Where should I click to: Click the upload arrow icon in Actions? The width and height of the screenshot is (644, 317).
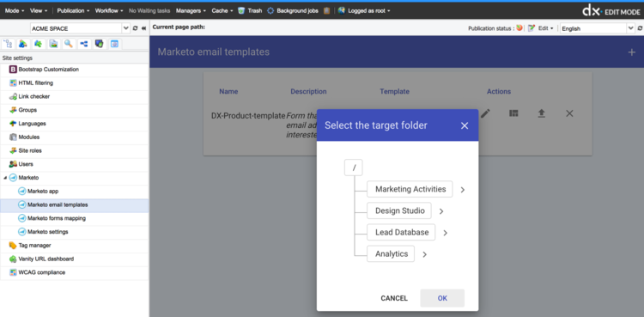pos(541,113)
